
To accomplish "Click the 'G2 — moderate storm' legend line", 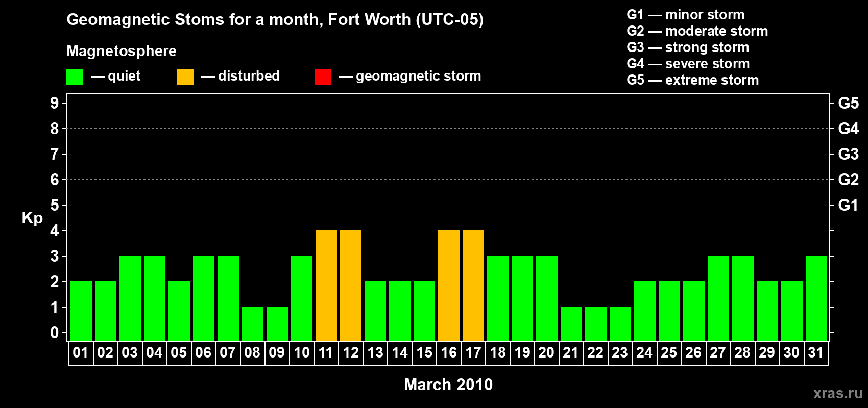I will pyautogui.click(x=697, y=31).
